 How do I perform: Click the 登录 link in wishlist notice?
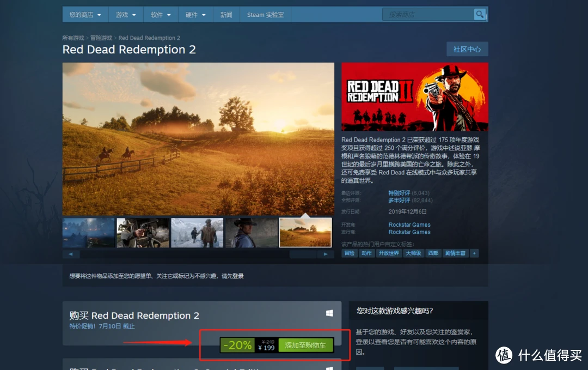click(238, 276)
